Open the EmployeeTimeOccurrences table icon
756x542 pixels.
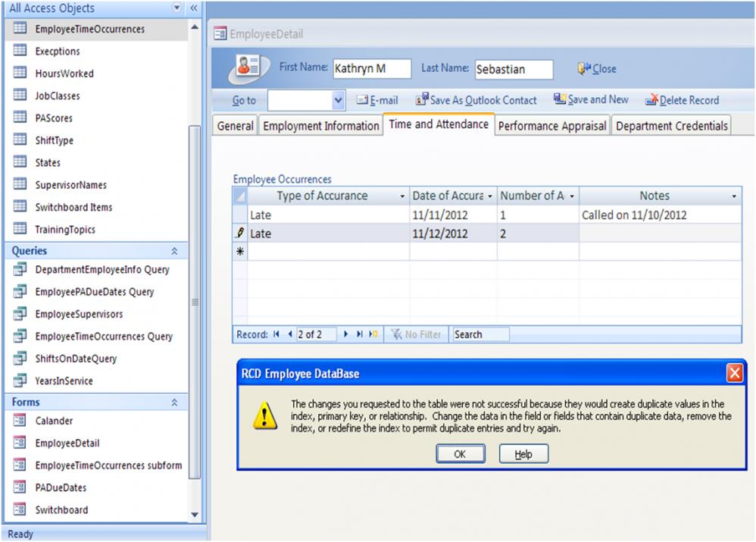pos(20,29)
